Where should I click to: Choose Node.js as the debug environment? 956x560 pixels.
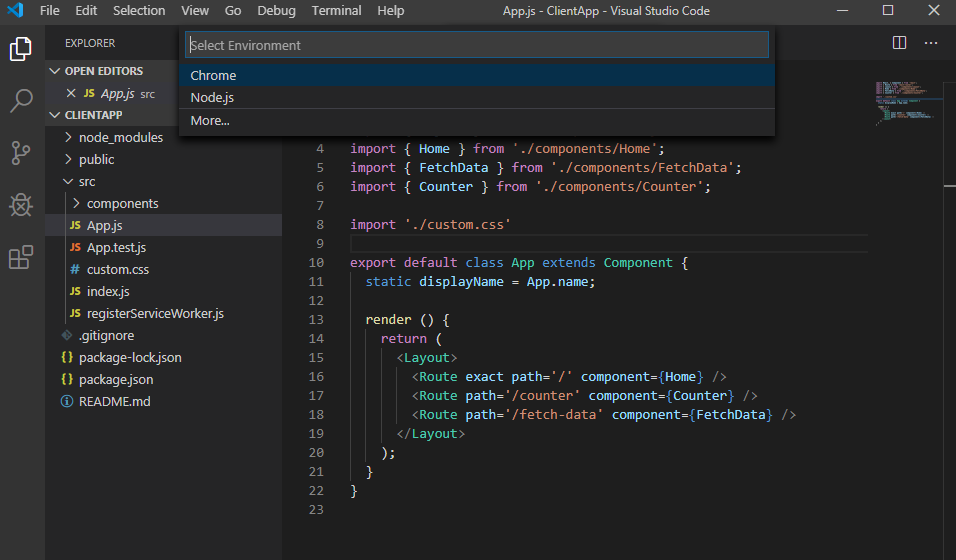pos(477,97)
